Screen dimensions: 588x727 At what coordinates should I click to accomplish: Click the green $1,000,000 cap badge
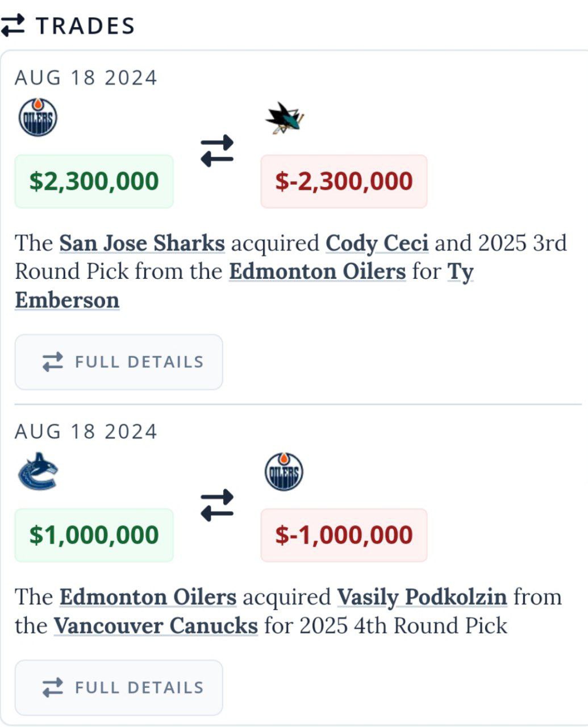point(94,535)
